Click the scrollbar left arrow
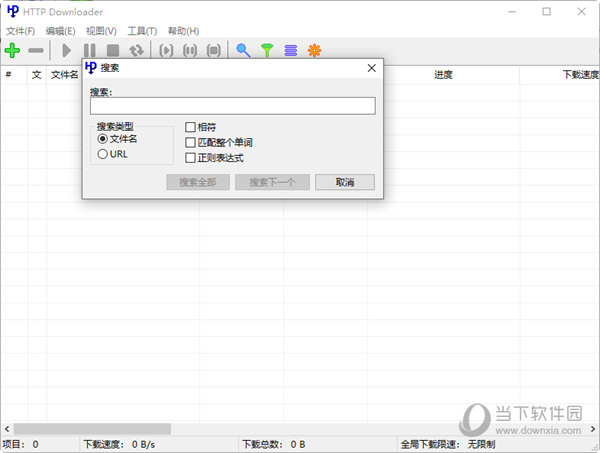600x453 pixels. pyautogui.click(x=7, y=429)
